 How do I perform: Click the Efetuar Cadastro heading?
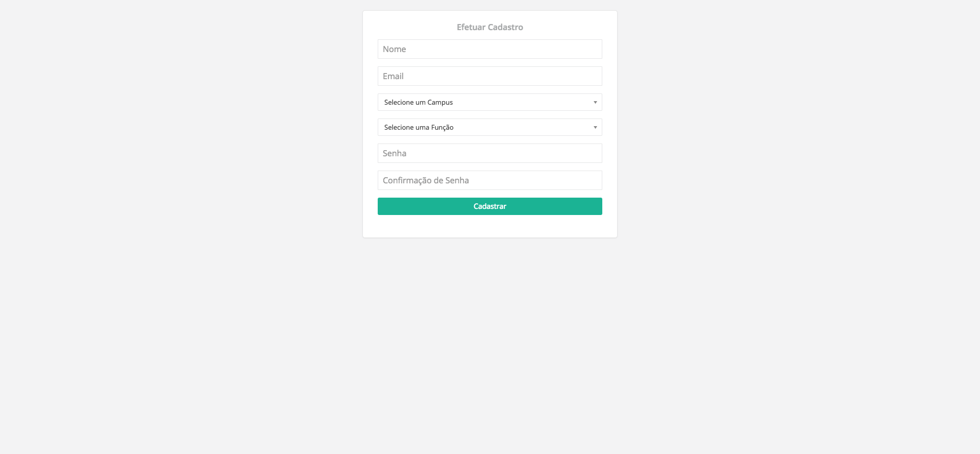490,27
